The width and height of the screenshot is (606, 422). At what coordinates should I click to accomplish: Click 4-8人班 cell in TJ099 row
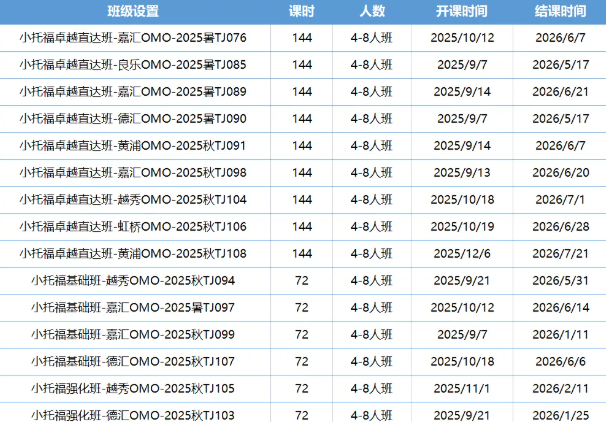tap(372, 334)
